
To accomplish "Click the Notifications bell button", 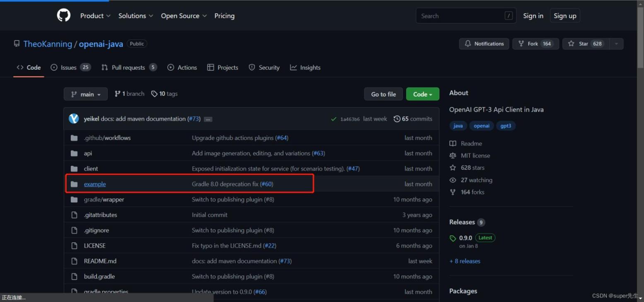I will pos(484,43).
